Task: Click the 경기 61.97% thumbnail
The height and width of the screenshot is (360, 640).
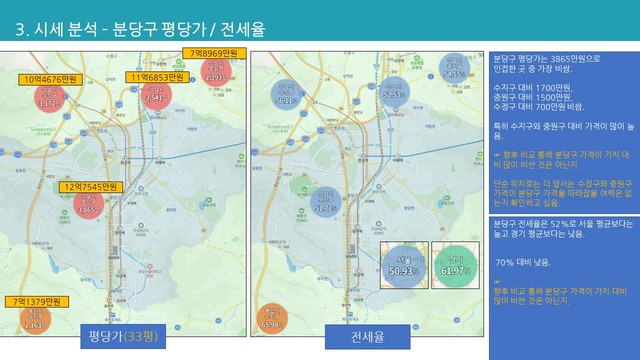Action: coord(455,265)
